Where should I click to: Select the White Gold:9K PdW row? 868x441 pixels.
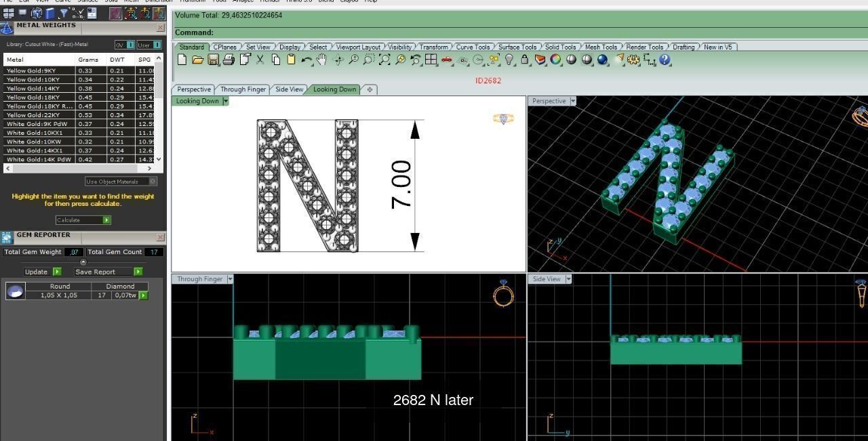(80, 124)
